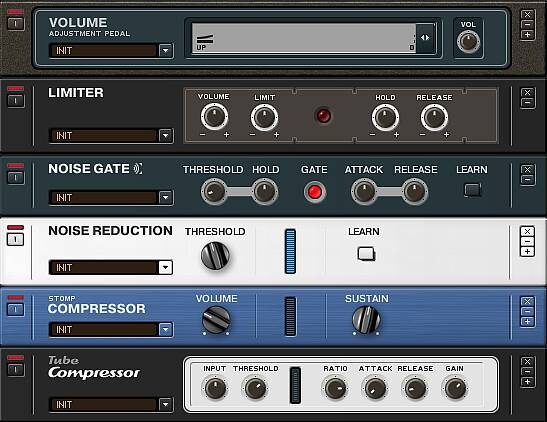Click the Noise Gate THRESHOLD knob
547x422 pixels.
click(x=213, y=191)
